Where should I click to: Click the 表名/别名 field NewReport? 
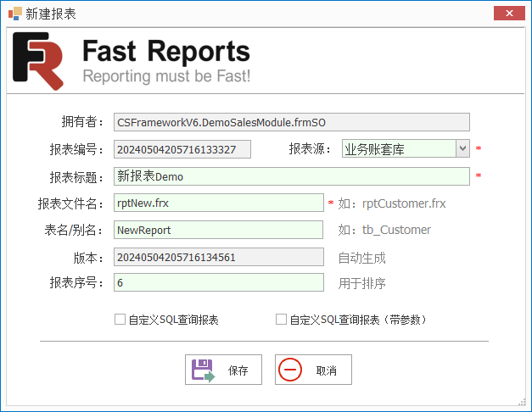click(x=218, y=230)
